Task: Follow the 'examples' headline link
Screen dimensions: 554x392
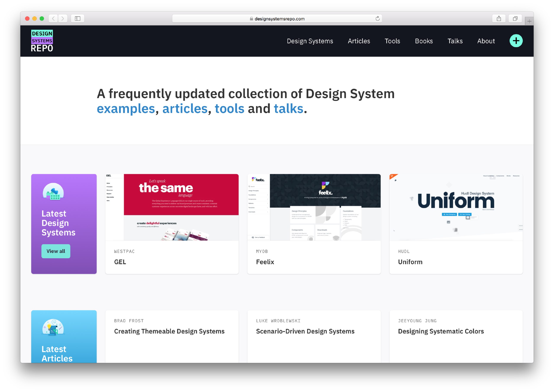Action: (126, 109)
